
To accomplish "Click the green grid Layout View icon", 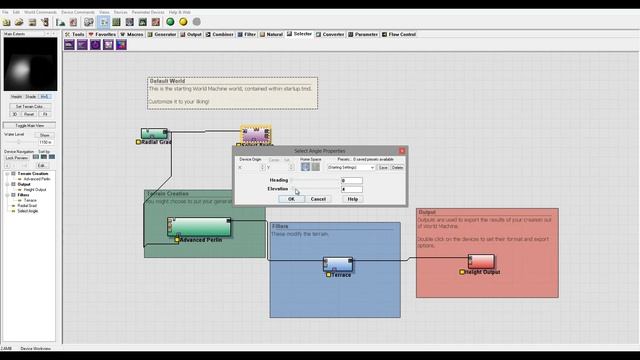I will pos(117,22).
